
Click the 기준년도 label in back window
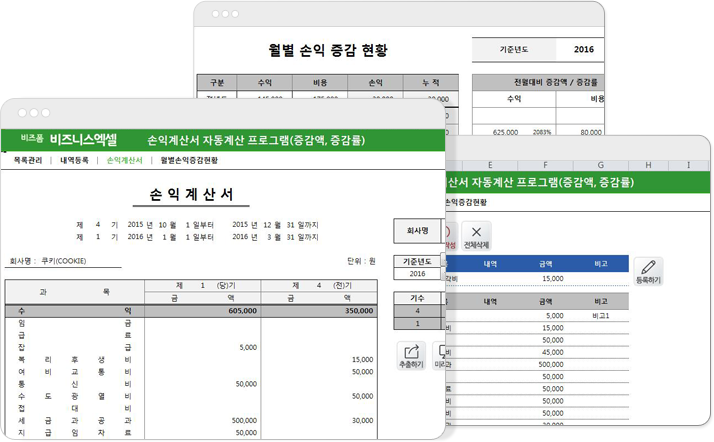coord(514,49)
